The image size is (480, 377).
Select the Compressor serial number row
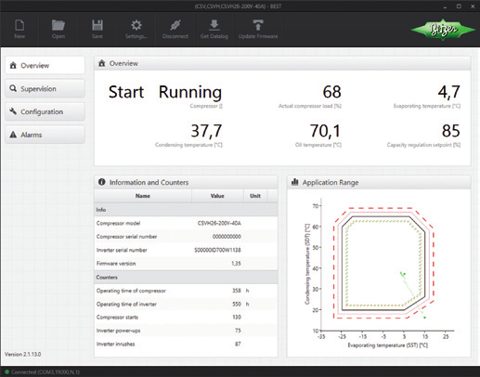click(186, 236)
